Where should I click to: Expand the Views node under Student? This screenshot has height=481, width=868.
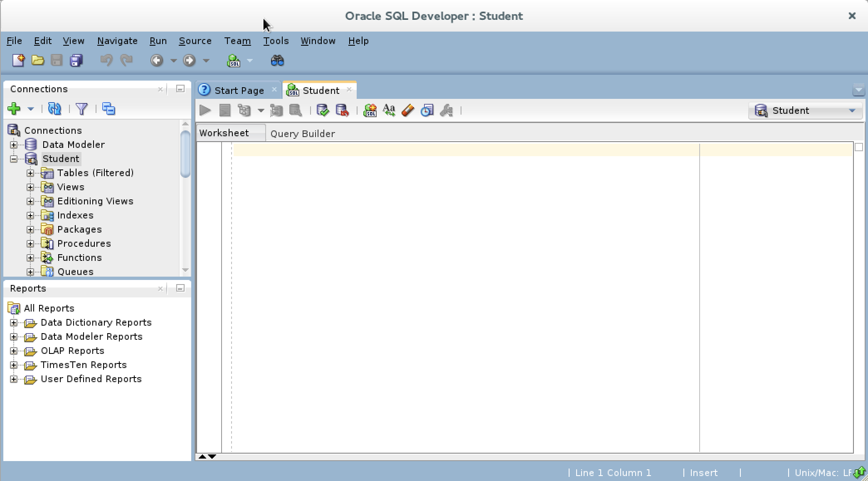[x=30, y=187]
